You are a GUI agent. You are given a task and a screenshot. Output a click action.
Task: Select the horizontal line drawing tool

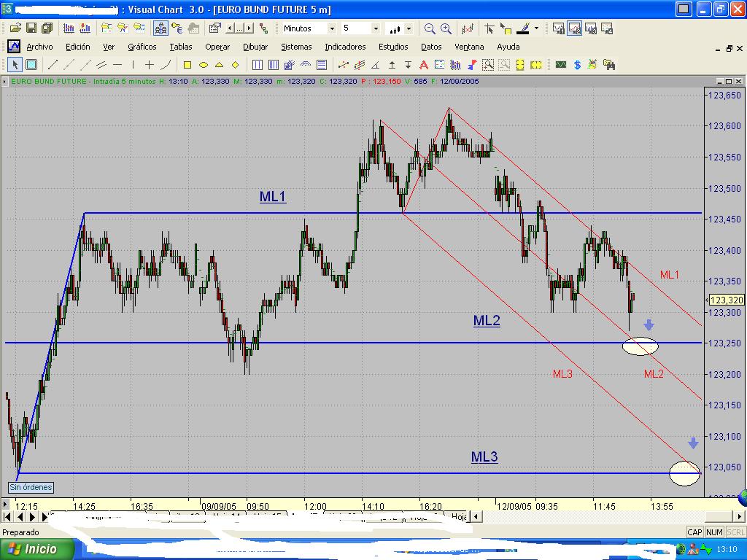pyautogui.click(x=117, y=64)
